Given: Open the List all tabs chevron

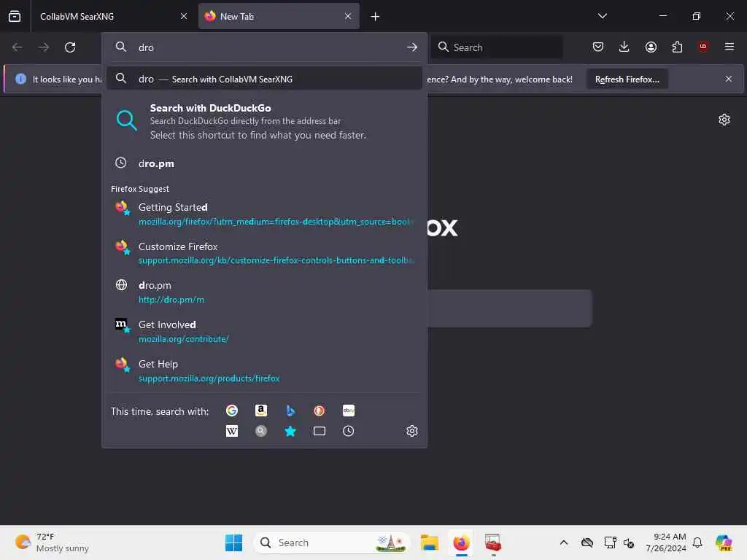Looking at the screenshot, I should coord(602,16).
